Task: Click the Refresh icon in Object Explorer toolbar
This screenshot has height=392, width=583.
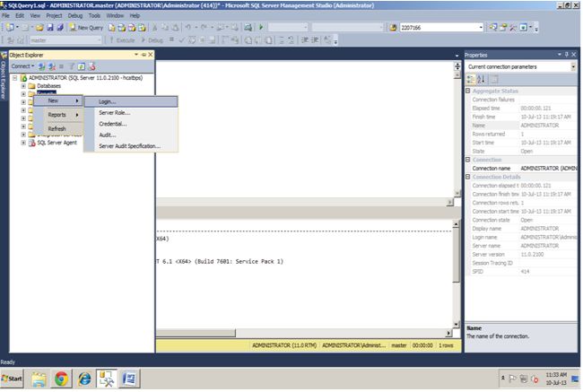Action: [82, 66]
